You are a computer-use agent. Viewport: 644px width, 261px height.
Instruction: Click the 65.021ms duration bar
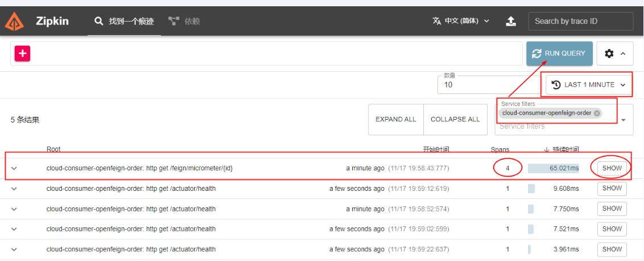[x=553, y=168]
